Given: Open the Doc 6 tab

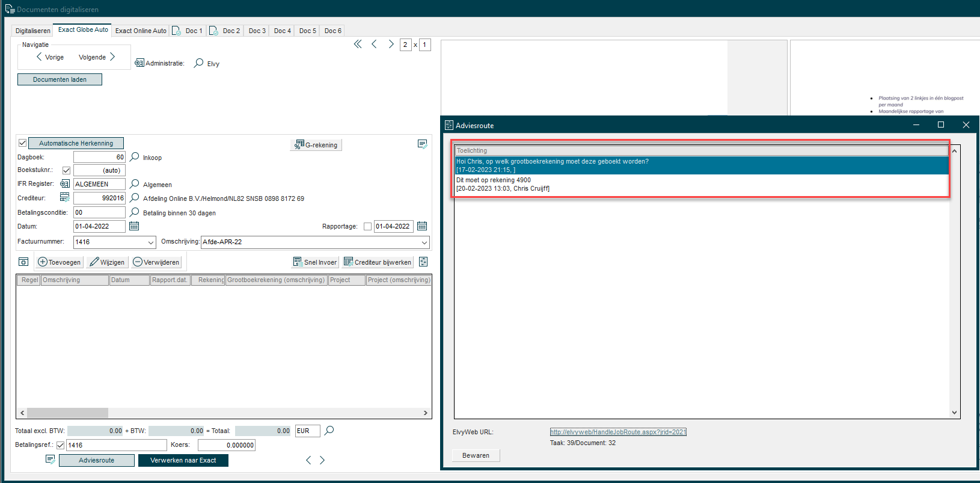Looking at the screenshot, I should [332, 31].
